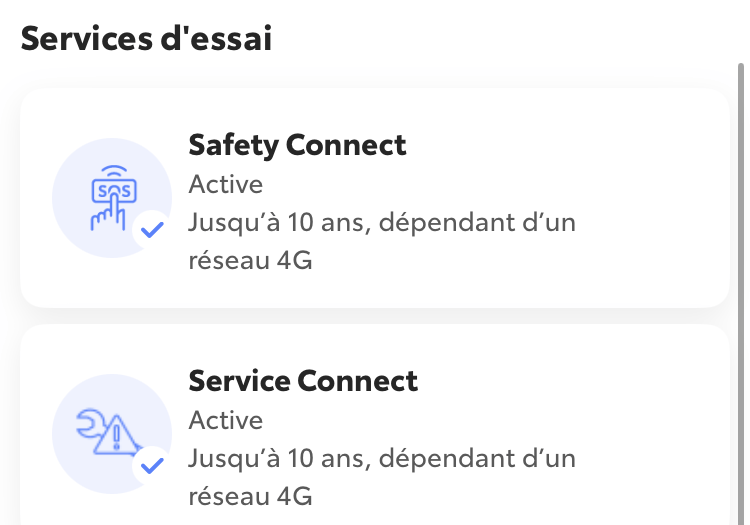Click the SOS label in Safety Connect icon
Image resolution: width=750 pixels, height=525 pixels.
tap(113, 188)
